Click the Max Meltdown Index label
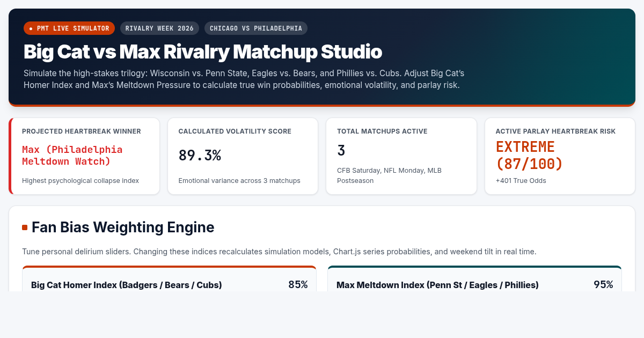Screen dimensions: 644x338 (437, 285)
